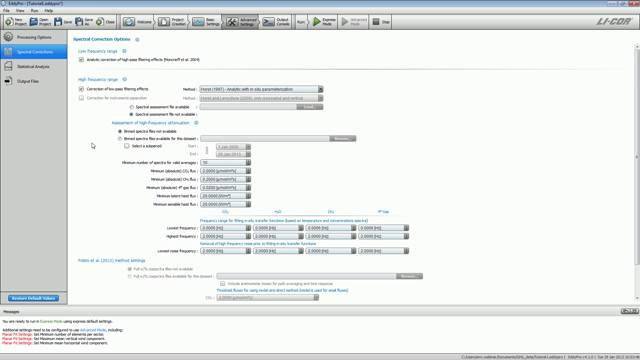Click the Open Project toolbar icon

[34, 22]
